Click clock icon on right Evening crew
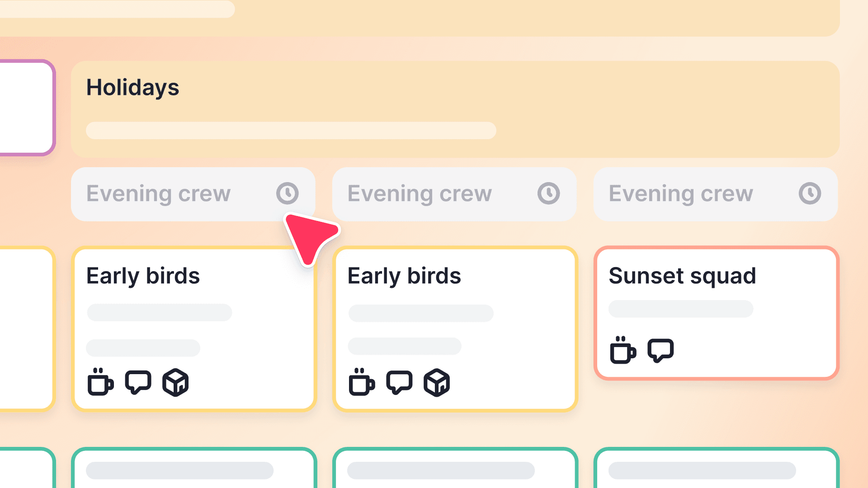 click(810, 193)
